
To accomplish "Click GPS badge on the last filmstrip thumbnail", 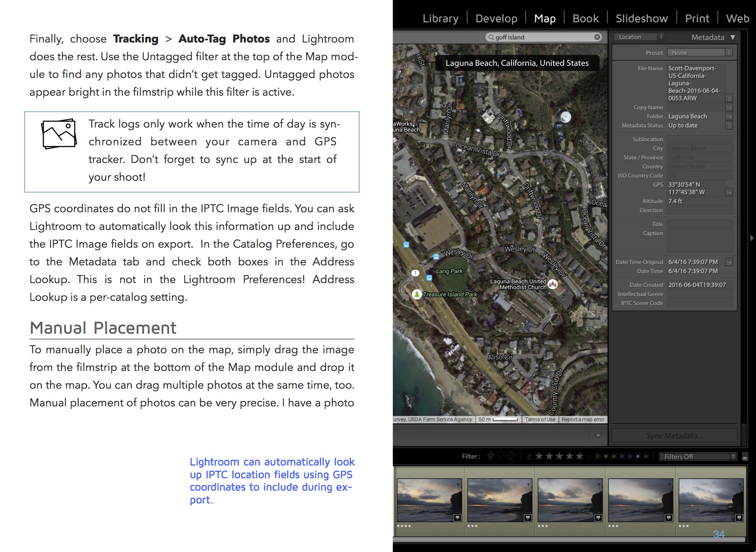I will click(739, 518).
